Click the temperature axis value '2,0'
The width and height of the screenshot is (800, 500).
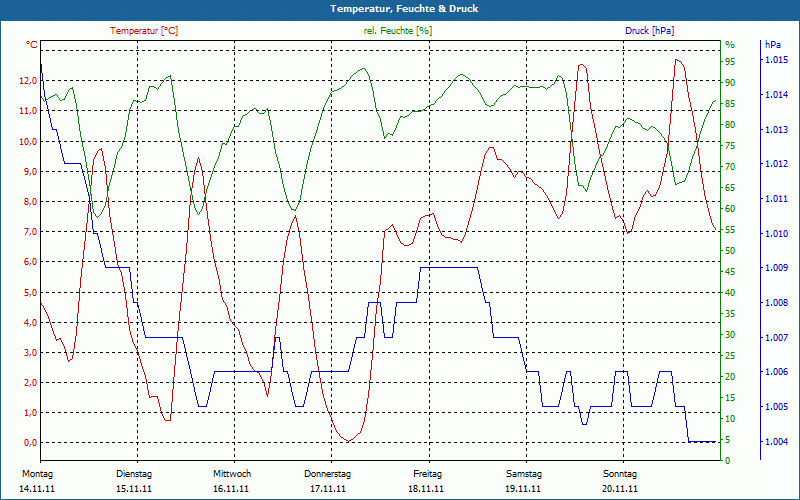pos(30,383)
